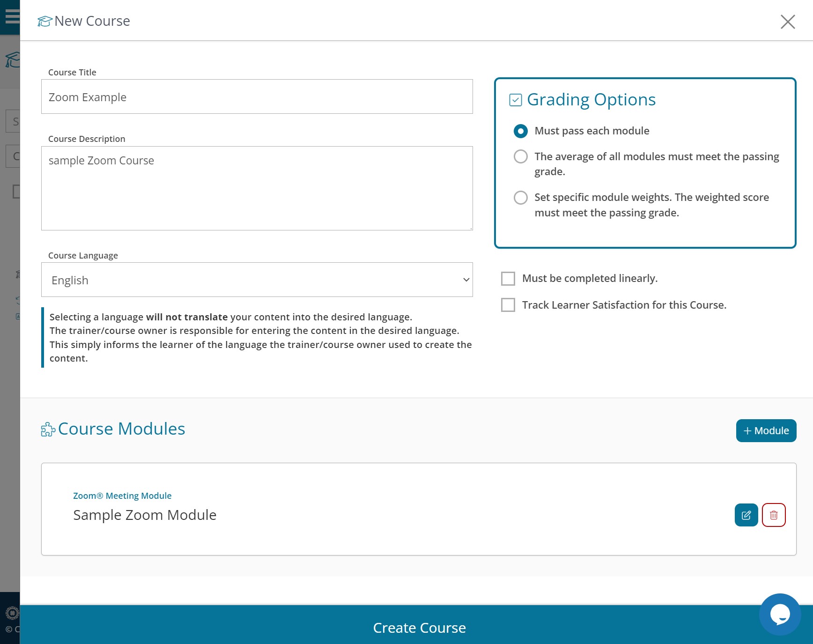Open the Zoom® Meeting Module link
Screen dimensions: 813x644
point(122,496)
